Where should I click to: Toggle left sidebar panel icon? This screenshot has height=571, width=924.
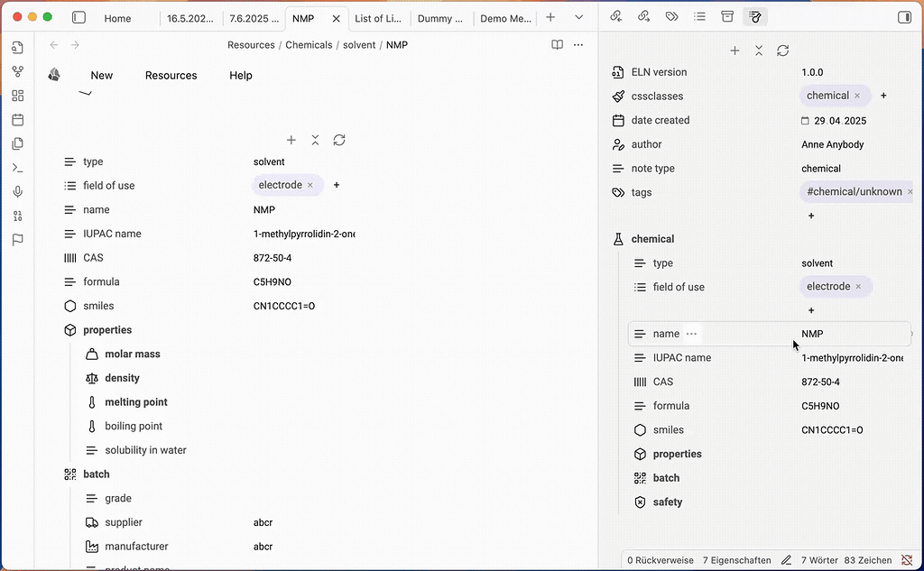(79, 18)
